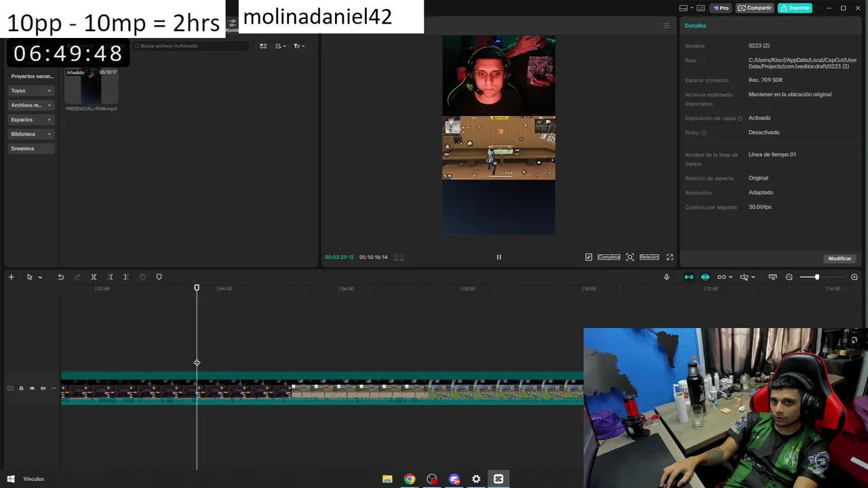868x488 pixels.
Task: Click the Pro upgrade button
Action: 721,8
